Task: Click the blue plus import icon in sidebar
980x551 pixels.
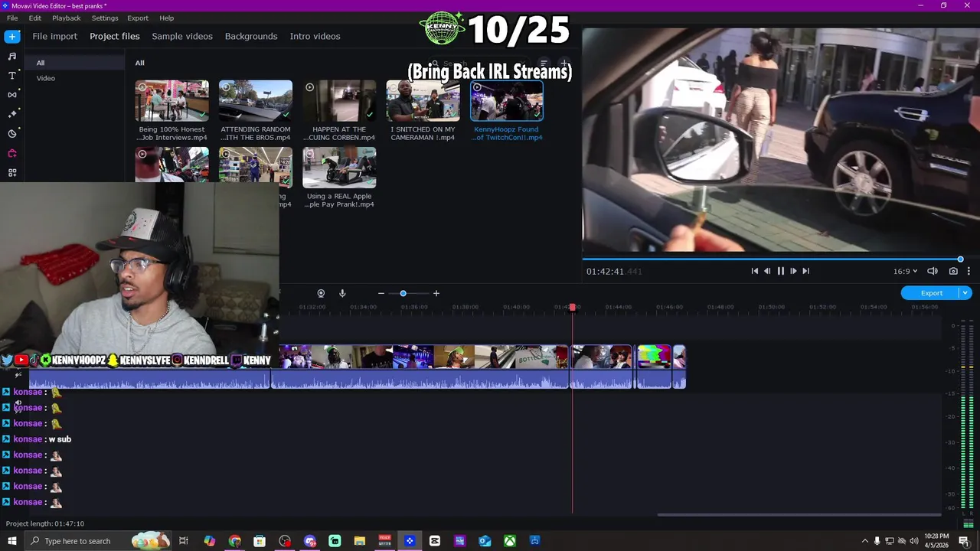Action: coord(11,36)
